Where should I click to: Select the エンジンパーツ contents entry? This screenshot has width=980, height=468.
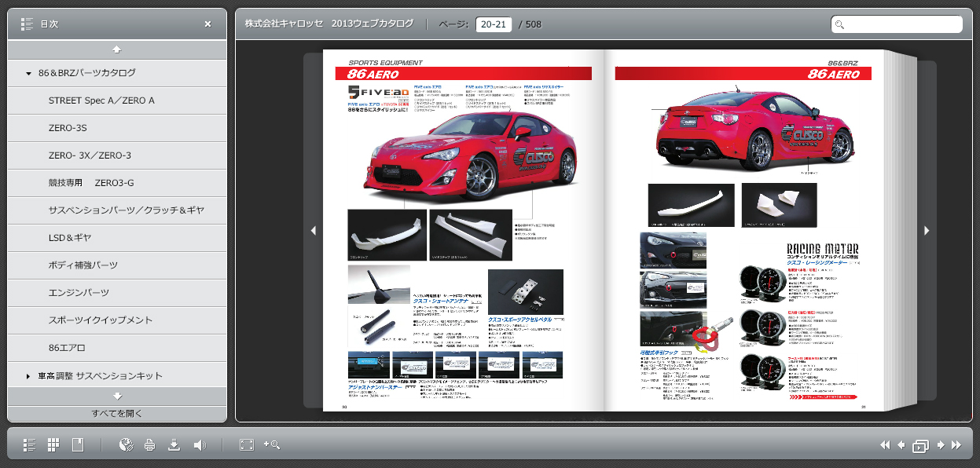click(79, 293)
